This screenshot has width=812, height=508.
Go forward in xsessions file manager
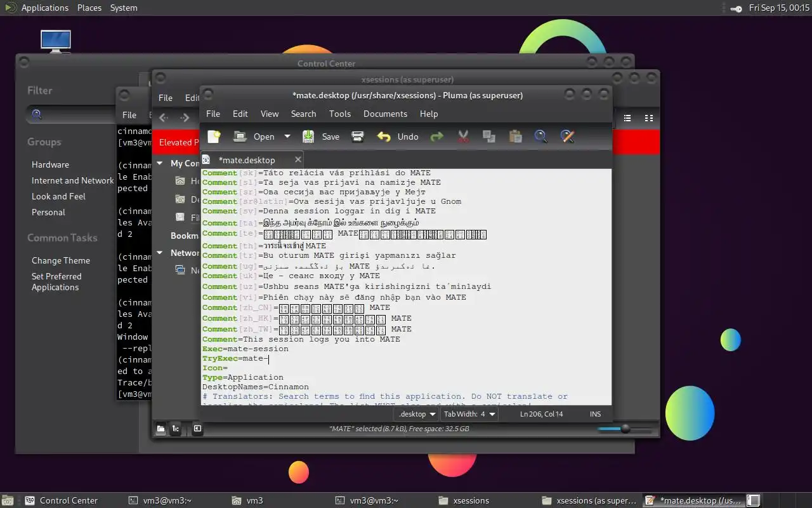pyautogui.click(x=185, y=117)
